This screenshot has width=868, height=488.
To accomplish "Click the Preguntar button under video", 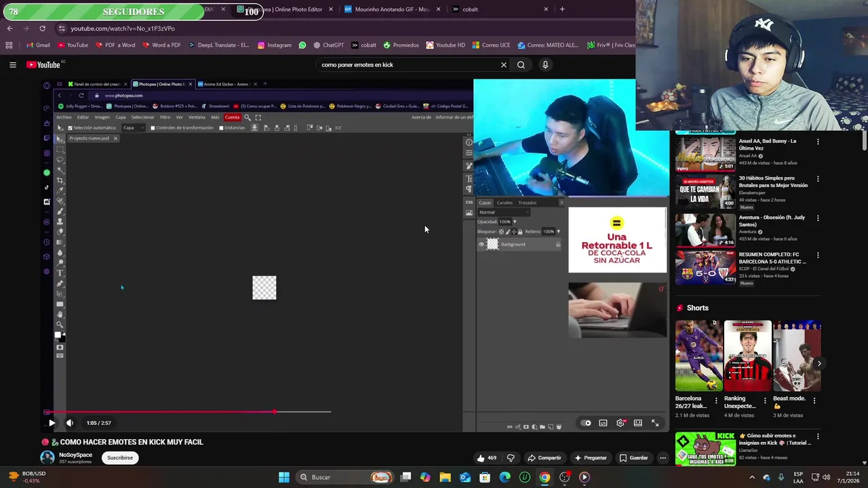I will pos(590,458).
